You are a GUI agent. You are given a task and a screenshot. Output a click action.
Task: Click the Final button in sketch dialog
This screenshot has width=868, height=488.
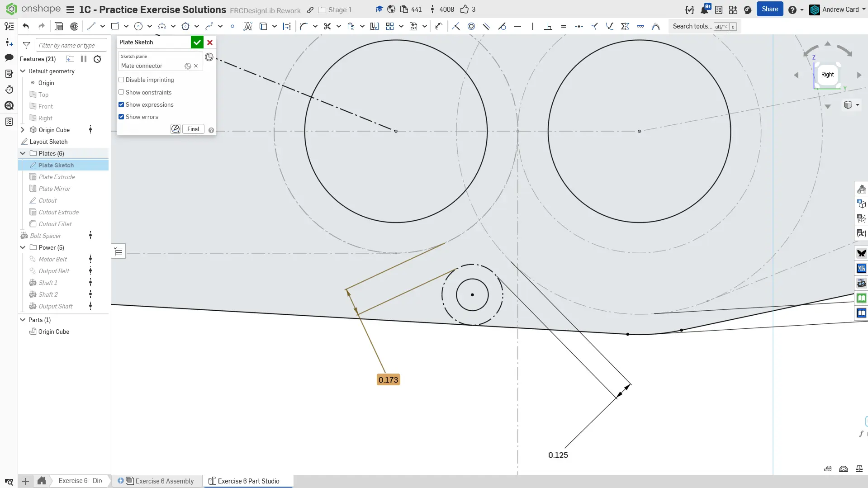tap(193, 129)
